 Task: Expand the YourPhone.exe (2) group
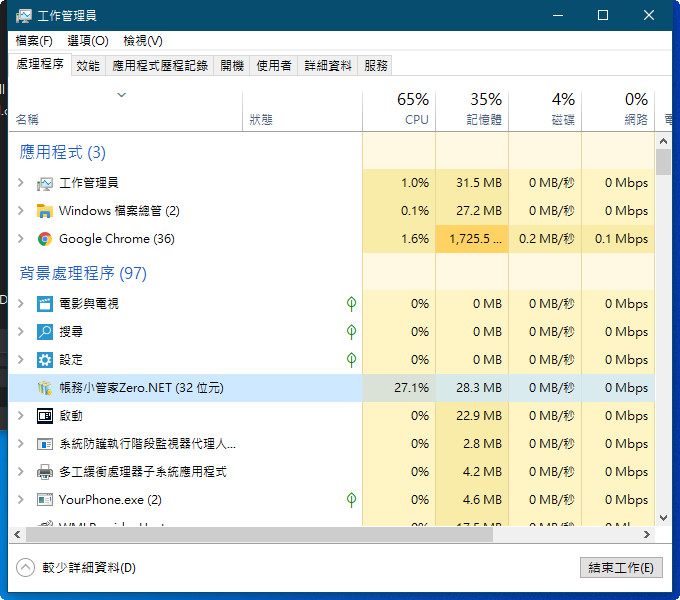20,499
